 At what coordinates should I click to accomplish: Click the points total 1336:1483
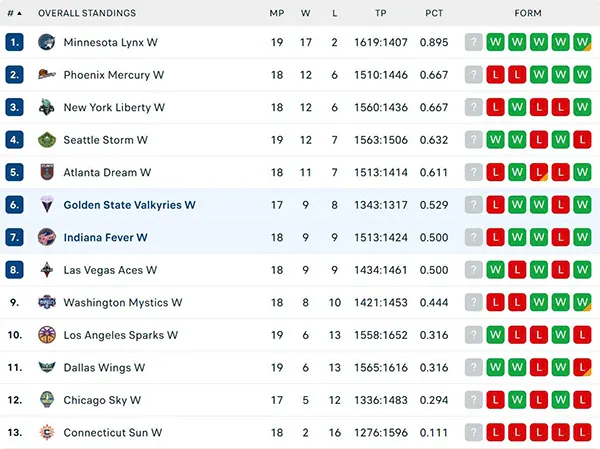[381, 400]
